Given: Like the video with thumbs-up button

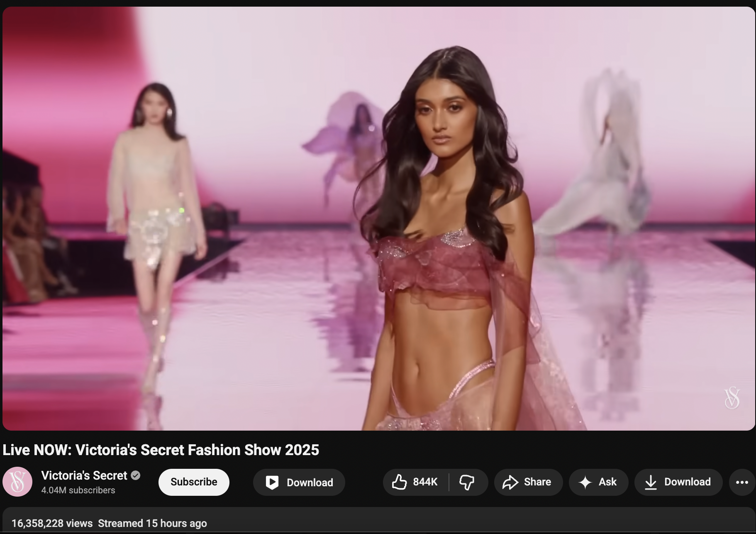Looking at the screenshot, I should [416, 482].
